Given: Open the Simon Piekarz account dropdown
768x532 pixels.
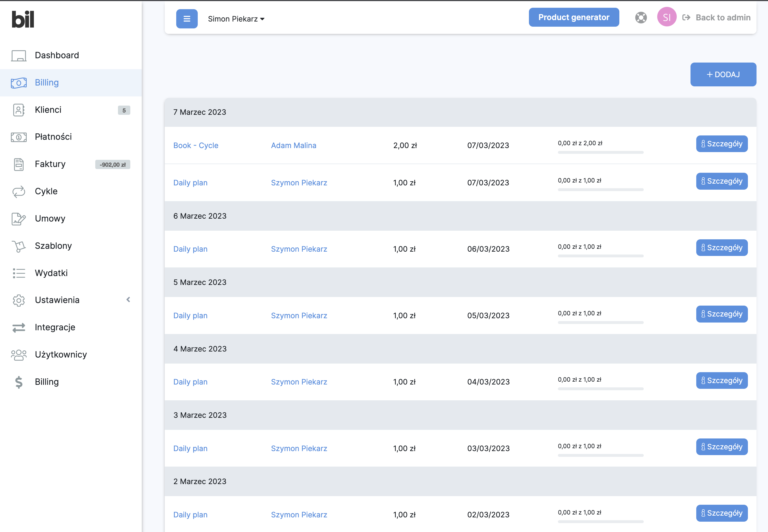Looking at the screenshot, I should tap(236, 19).
